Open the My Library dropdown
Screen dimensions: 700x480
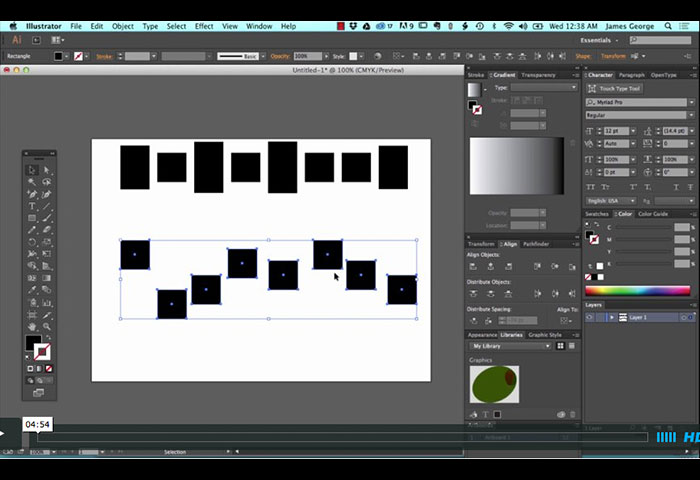tap(510, 346)
